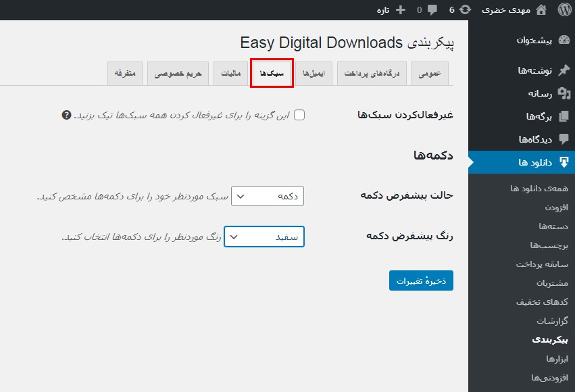Open نوشته‌ها in the sidebar
Screen dimensions: 575x392
tap(534, 70)
